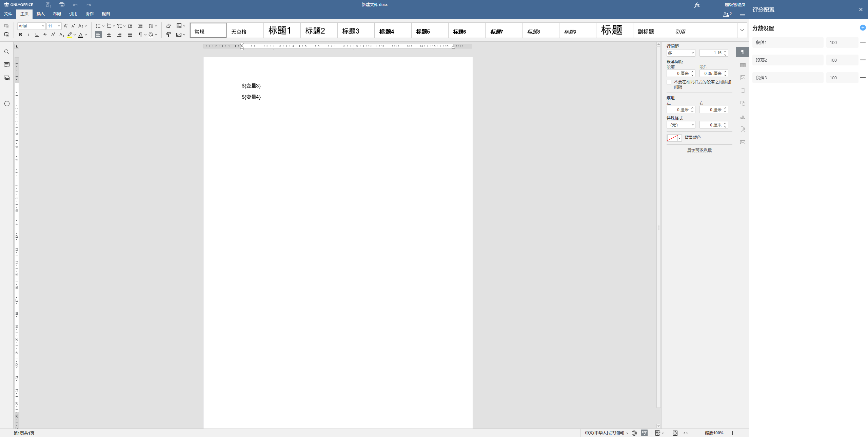
Task: Switch to the 视图 tab
Action: coord(106,14)
